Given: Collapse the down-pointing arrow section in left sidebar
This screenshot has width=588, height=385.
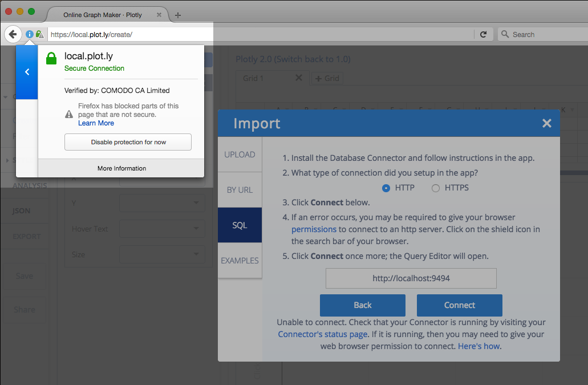Looking at the screenshot, I should [6, 97].
